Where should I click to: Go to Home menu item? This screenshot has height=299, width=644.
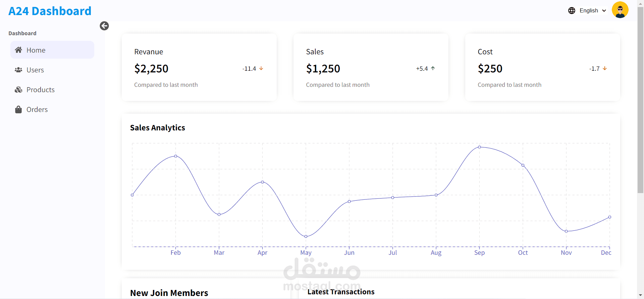(x=52, y=50)
